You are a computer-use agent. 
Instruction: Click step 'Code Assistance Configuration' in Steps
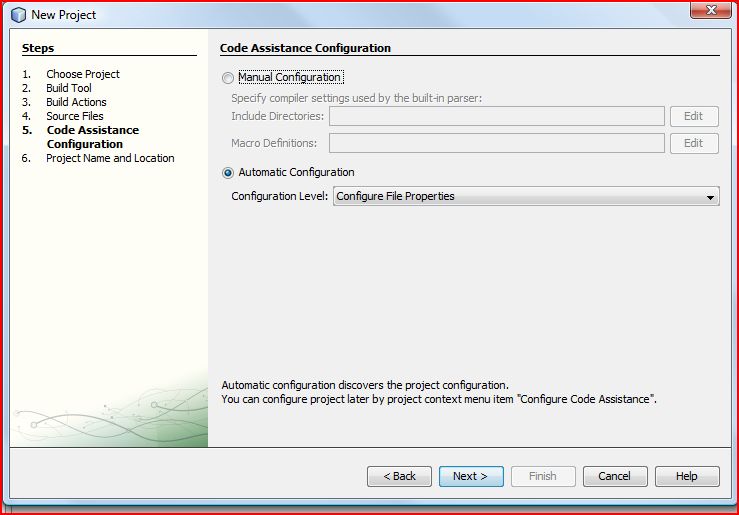click(93, 137)
